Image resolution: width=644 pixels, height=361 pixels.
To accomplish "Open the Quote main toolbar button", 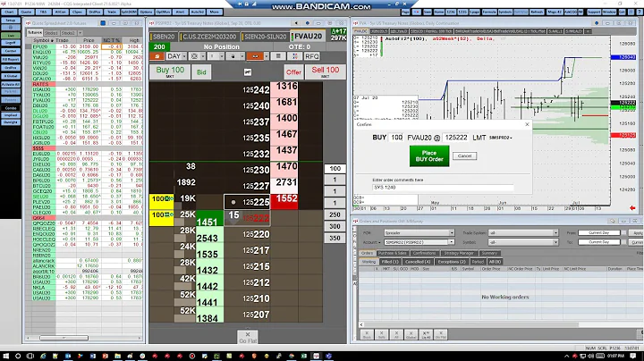I will point(26,12).
